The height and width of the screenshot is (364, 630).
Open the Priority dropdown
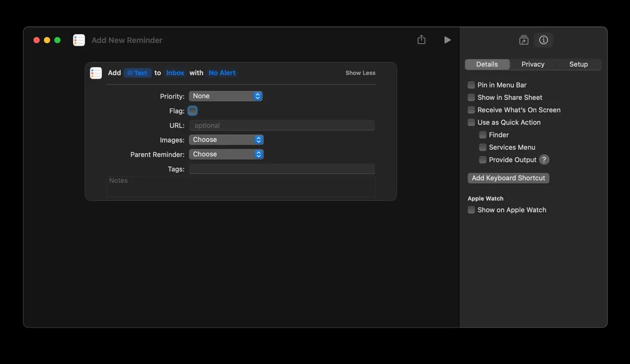point(226,96)
